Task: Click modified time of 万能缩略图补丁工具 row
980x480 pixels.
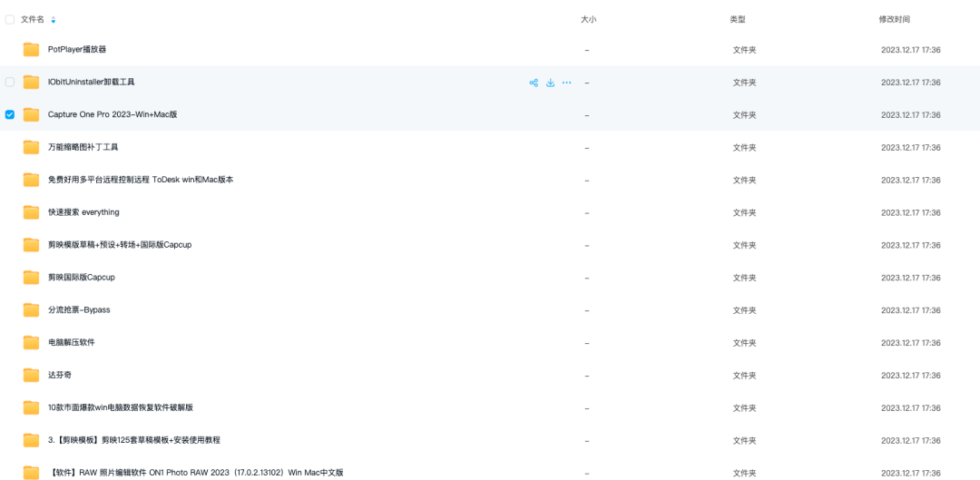Action: click(x=911, y=148)
